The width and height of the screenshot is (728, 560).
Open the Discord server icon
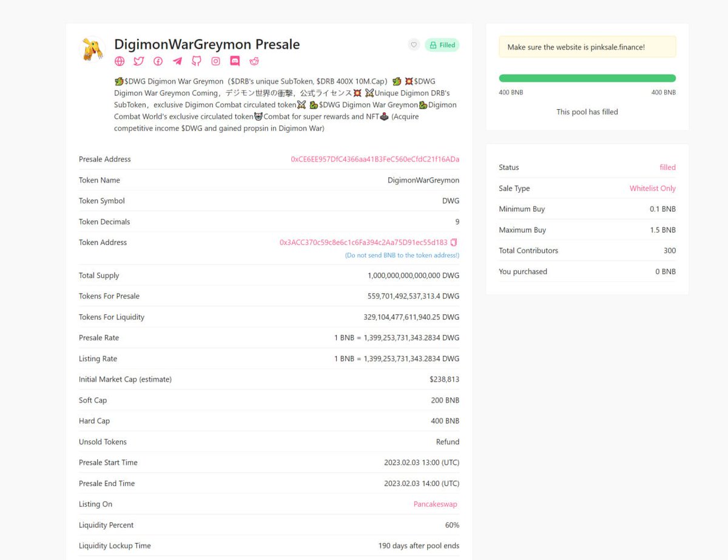(x=235, y=61)
